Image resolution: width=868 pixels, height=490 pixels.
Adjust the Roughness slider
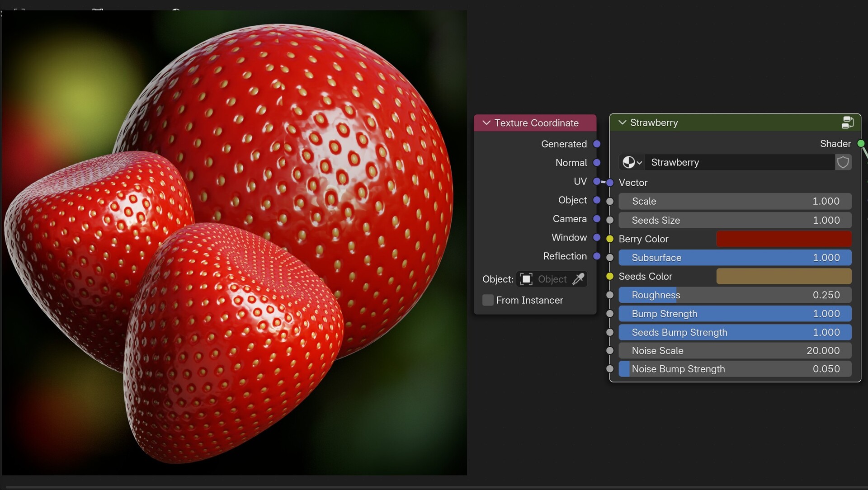[x=735, y=295]
